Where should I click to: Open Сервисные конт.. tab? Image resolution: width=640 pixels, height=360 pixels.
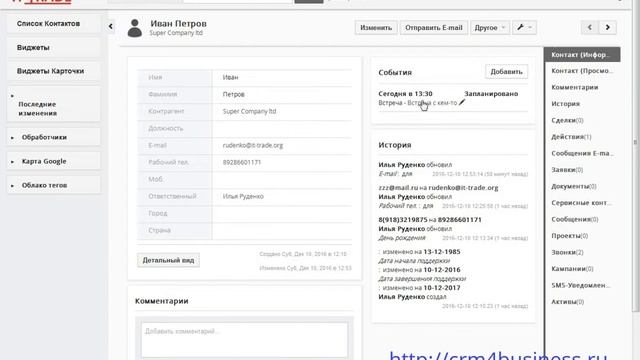tap(582, 203)
